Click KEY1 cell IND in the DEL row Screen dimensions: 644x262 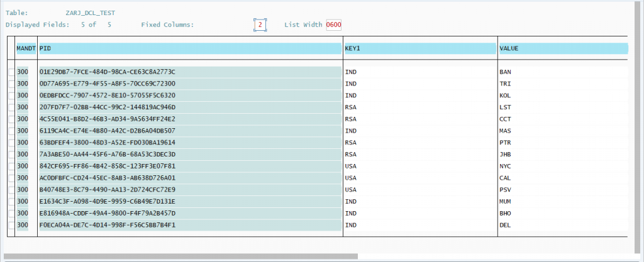pyautogui.click(x=420, y=225)
